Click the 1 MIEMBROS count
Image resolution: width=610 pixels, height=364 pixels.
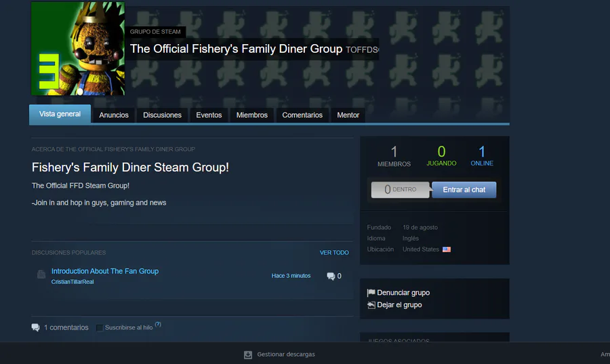click(x=394, y=157)
